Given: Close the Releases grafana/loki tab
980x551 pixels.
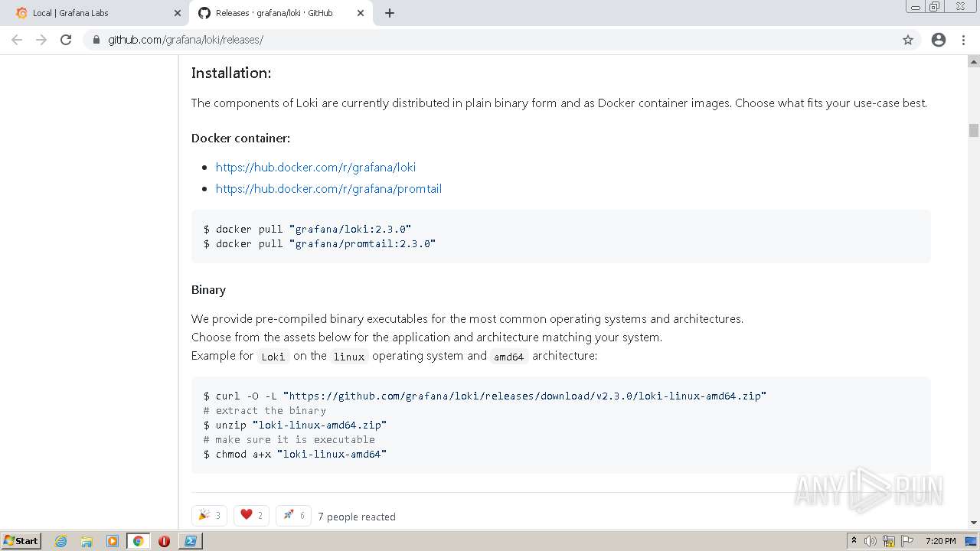Looking at the screenshot, I should point(361,13).
